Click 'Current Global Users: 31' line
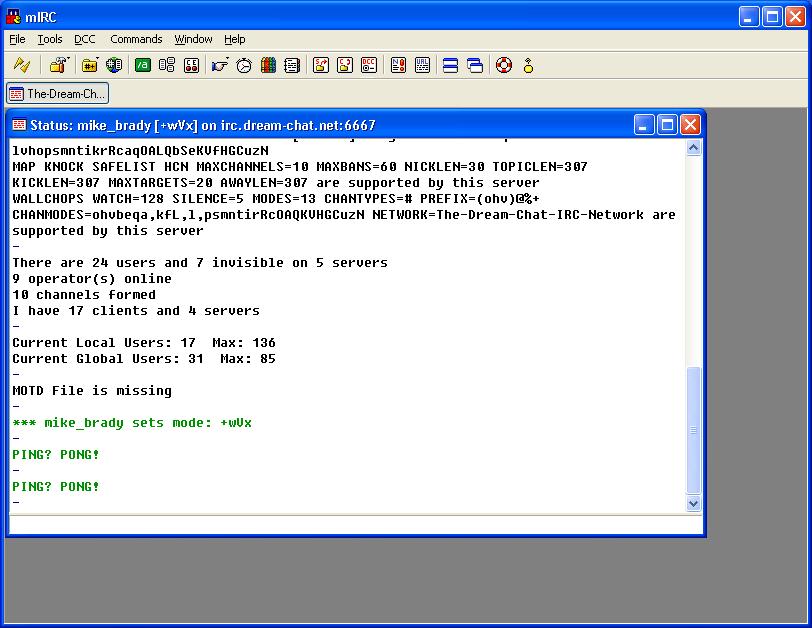This screenshot has height=628, width=812. [x=144, y=359]
